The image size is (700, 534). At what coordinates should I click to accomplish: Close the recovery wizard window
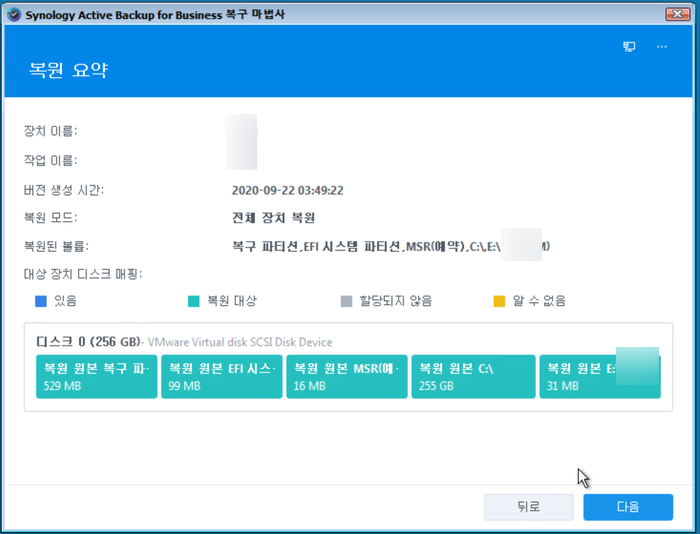(x=677, y=14)
